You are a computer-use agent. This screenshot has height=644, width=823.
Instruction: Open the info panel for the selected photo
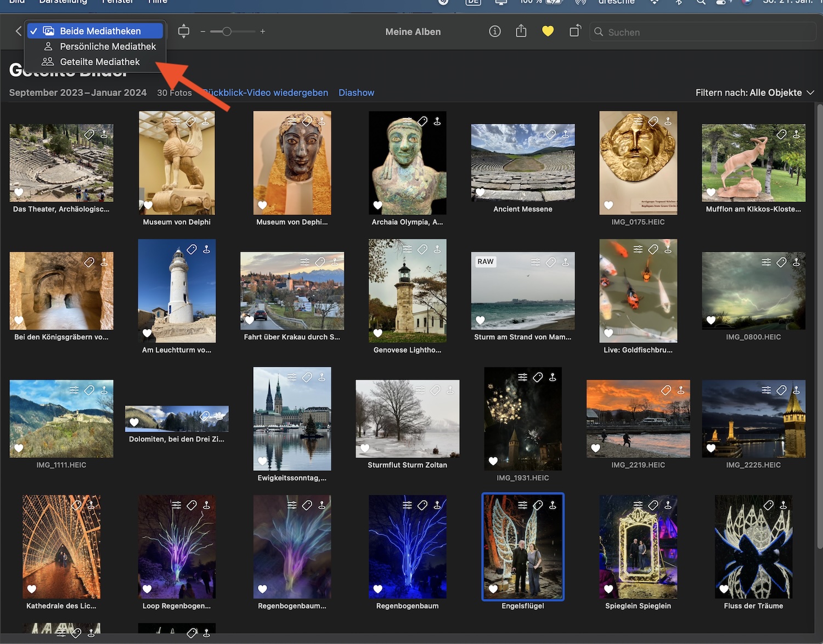[x=494, y=31]
